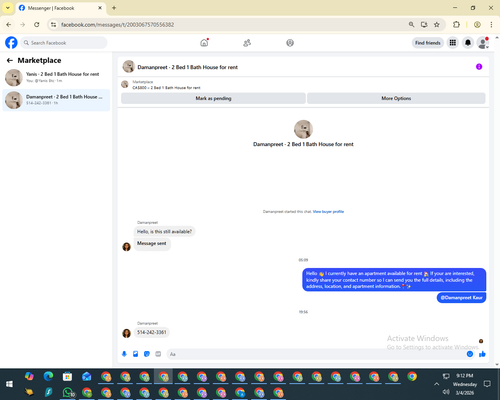Click the Facebook logo
This screenshot has height=400, width=500.
[11, 43]
